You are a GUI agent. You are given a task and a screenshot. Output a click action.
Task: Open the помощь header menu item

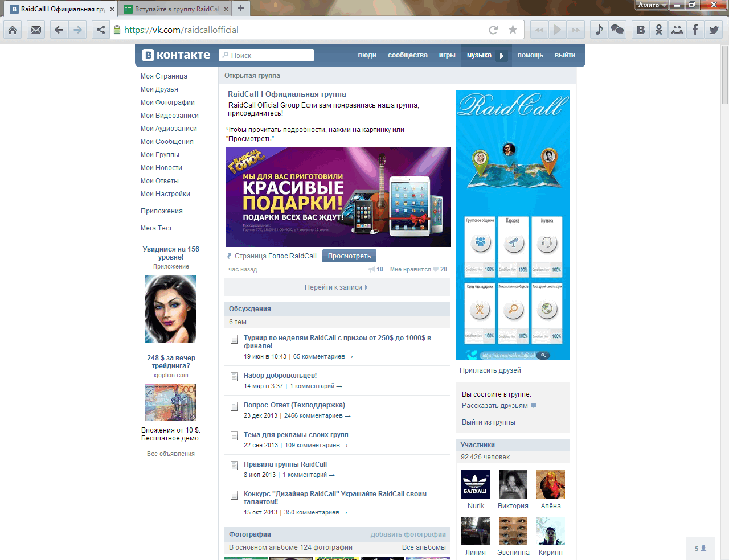530,55
